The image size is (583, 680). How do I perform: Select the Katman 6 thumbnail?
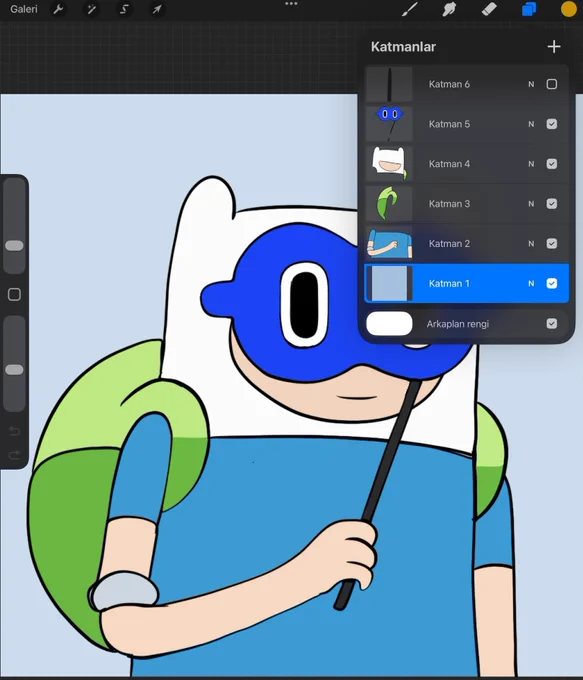pyautogui.click(x=389, y=84)
